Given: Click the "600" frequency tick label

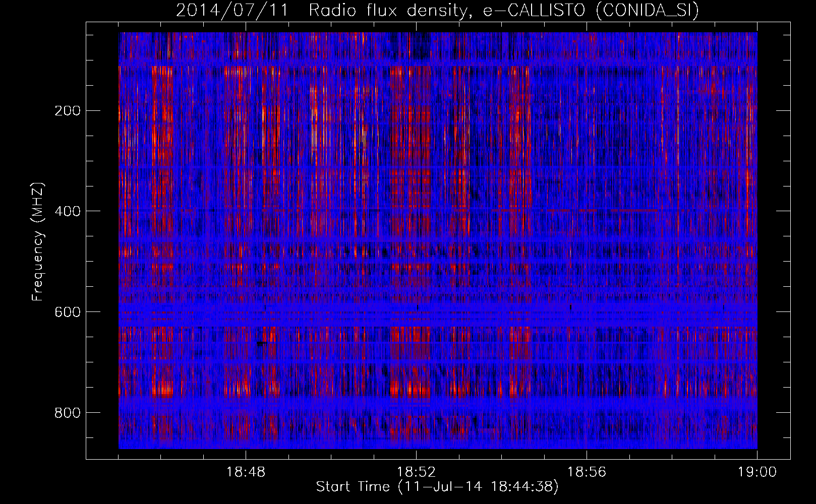Looking at the screenshot, I should click(x=67, y=312).
